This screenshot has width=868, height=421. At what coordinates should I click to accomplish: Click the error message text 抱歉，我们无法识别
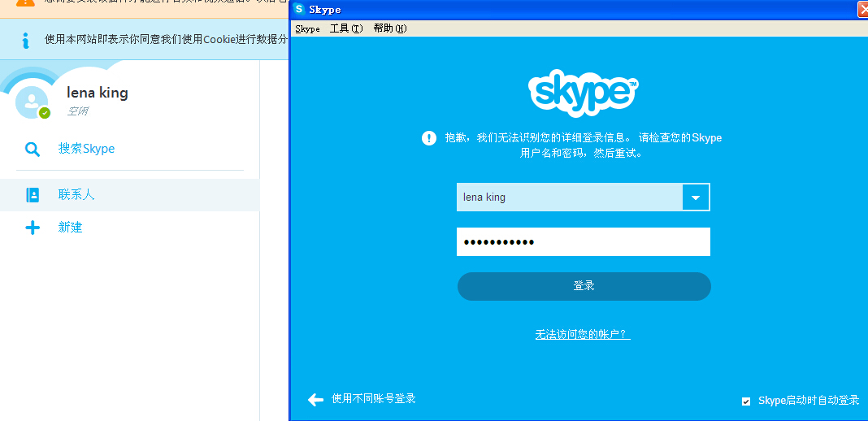pyautogui.click(x=583, y=145)
